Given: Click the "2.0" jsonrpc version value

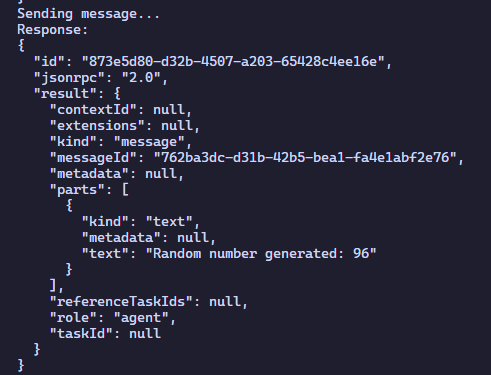Looking at the screenshot, I should [x=141, y=78].
